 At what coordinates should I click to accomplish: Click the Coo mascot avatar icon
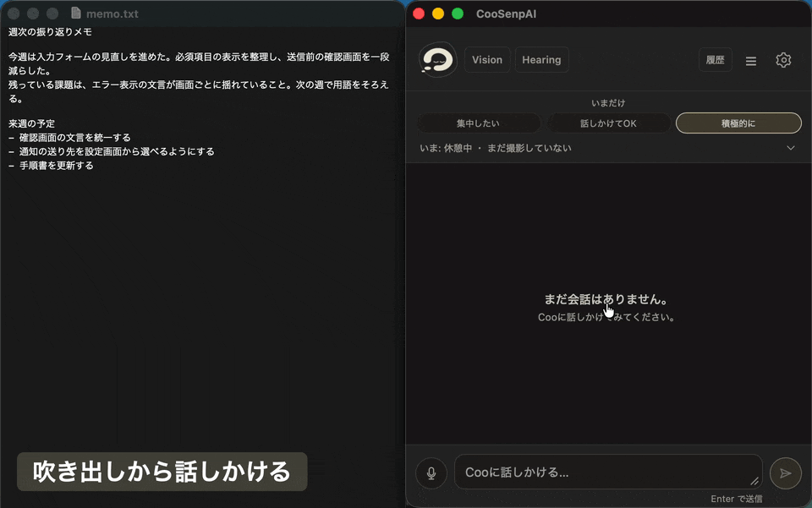437,60
